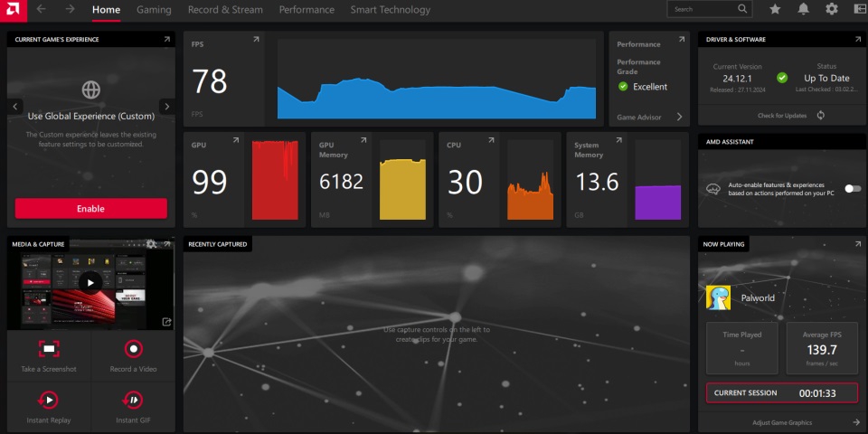The image size is (868, 434).
Task: Click the Current Session timer
Action: pos(782,393)
